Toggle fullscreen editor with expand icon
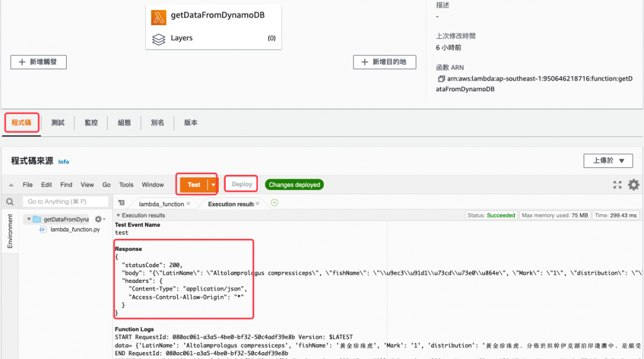 (618, 185)
